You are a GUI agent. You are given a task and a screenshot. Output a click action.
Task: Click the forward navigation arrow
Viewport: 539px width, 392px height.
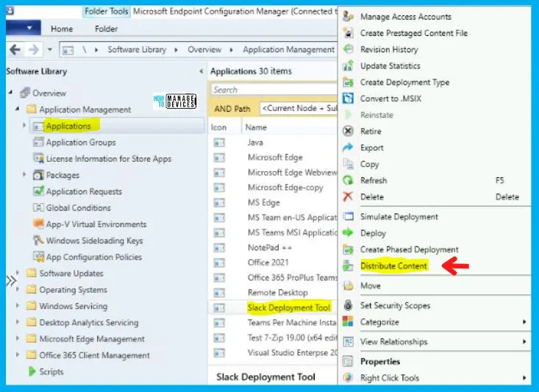(33, 50)
